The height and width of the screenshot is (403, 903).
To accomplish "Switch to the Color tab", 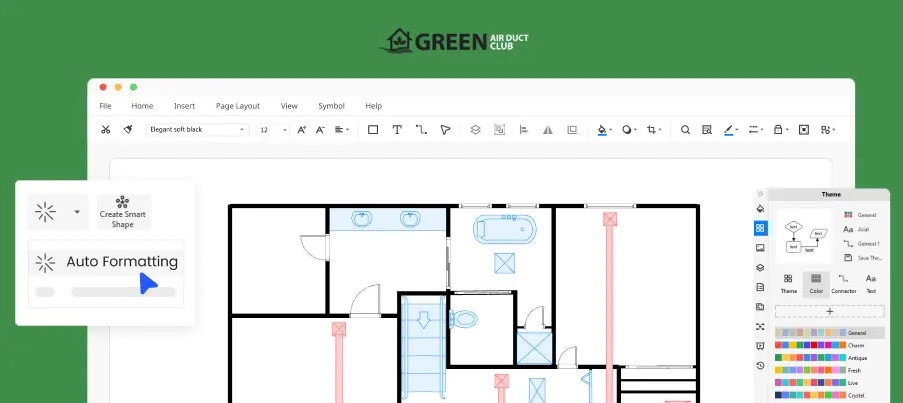I will (816, 283).
